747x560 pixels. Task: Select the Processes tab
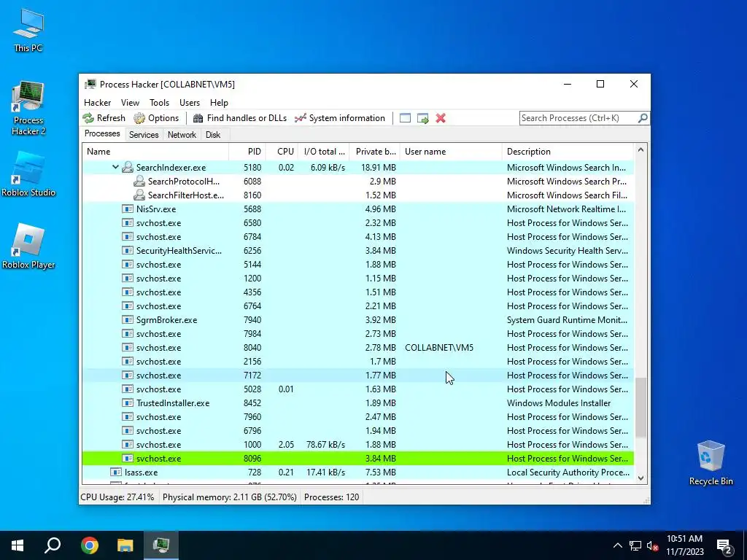pyautogui.click(x=102, y=134)
